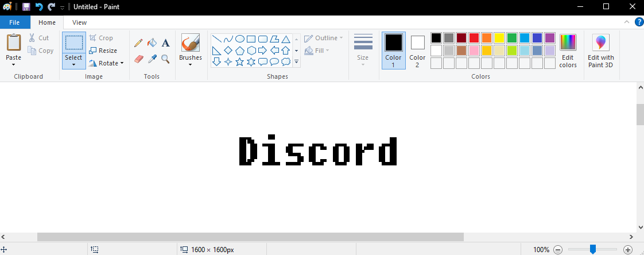644x255 pixels.
Task: Expand the Shapes gallery more arrow
Action: 297,61
